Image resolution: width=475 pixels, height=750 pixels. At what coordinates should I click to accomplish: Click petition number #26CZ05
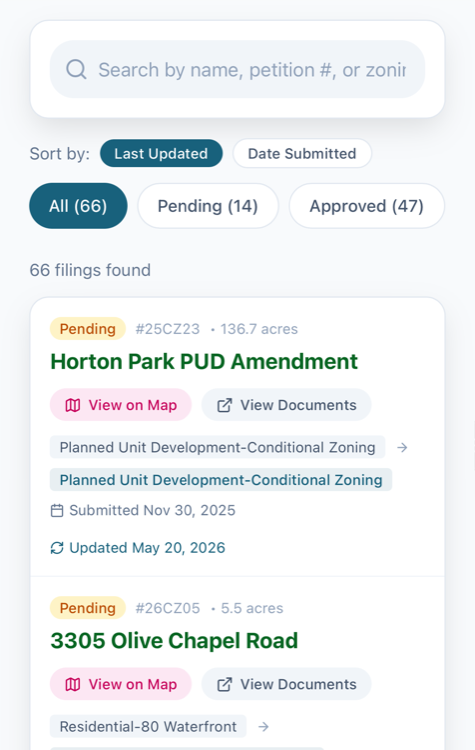coord(167,608)
